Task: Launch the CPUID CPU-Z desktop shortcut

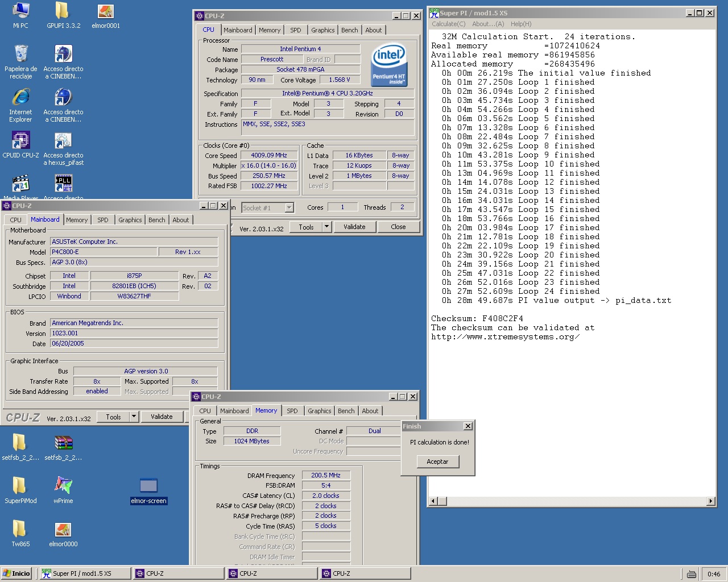Action: 20,144
